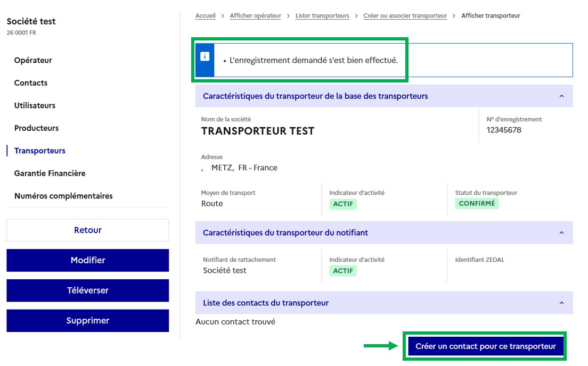588x366 pixels.
Task: Click the info icon in the confirmation banner
Action: 205,56
